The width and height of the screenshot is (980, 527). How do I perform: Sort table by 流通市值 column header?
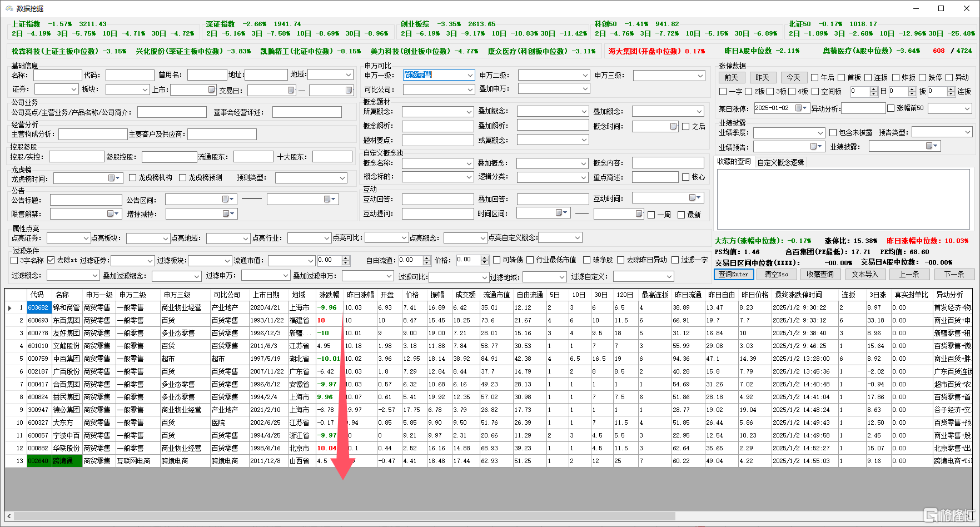pyautogui.click(x=496, y=295)
